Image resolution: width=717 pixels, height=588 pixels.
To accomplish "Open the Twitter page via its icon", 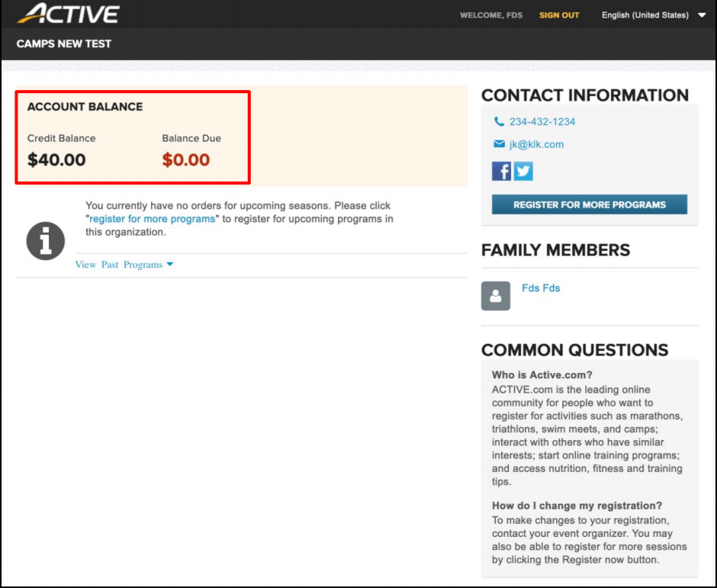I will (x=522, y=171).
